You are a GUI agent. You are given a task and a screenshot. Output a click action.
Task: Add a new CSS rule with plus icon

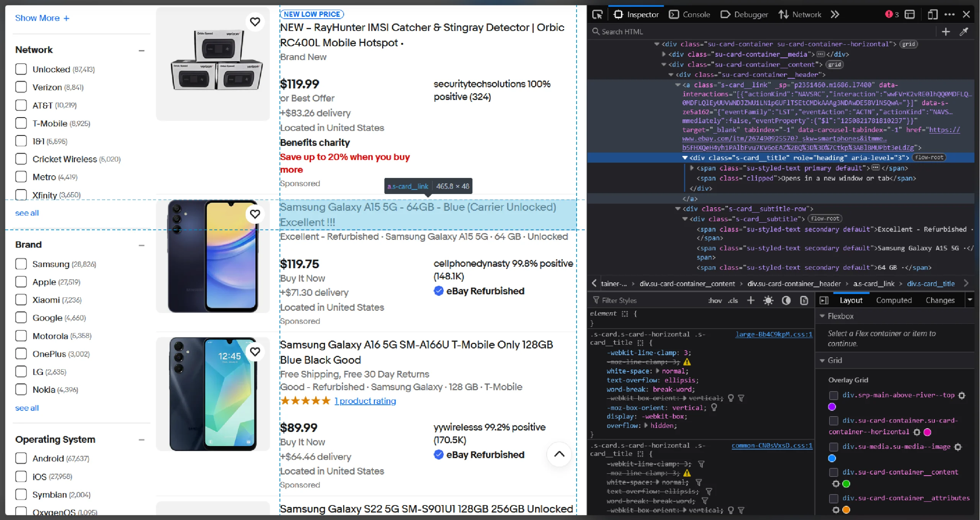tap(750, 301)
